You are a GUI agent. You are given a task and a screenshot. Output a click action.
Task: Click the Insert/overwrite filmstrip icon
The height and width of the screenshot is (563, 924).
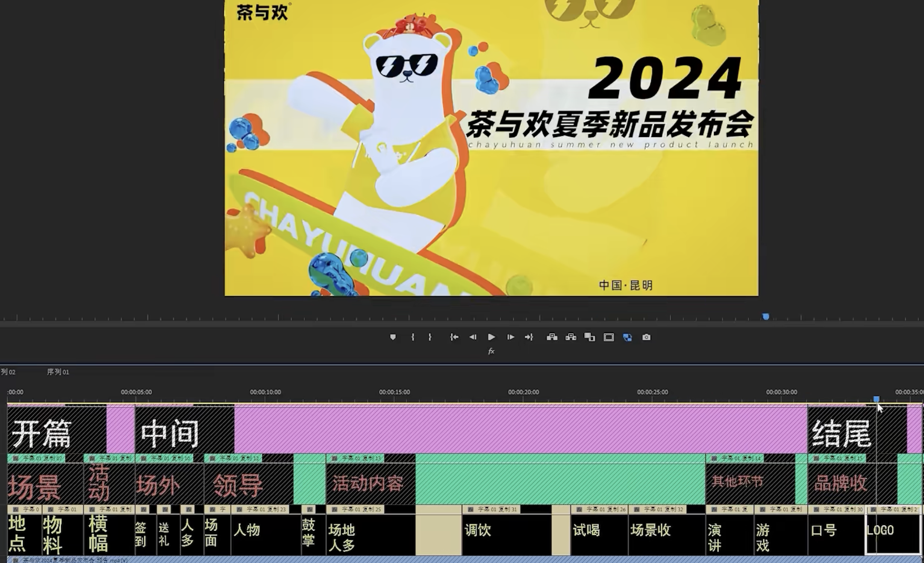pos(590,337)
